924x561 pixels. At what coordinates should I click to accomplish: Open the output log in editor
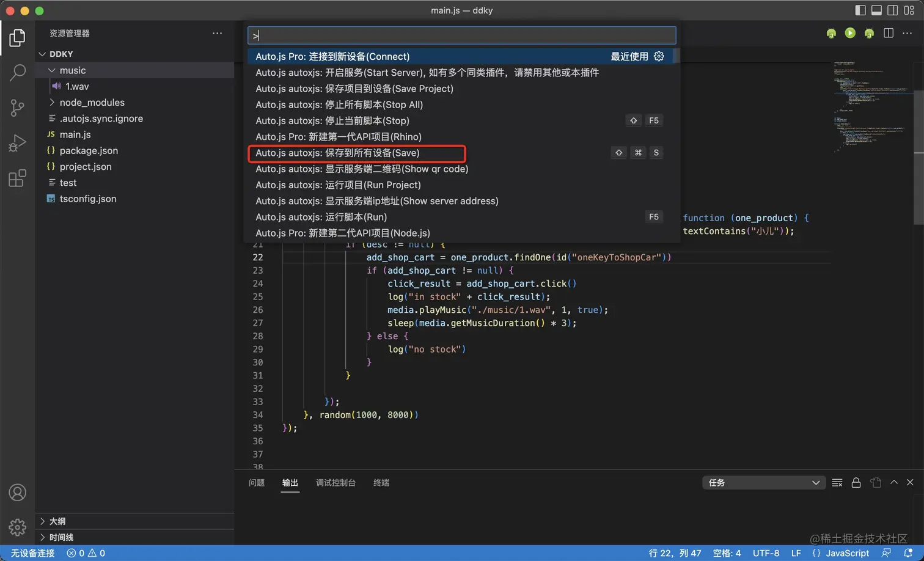876,483
